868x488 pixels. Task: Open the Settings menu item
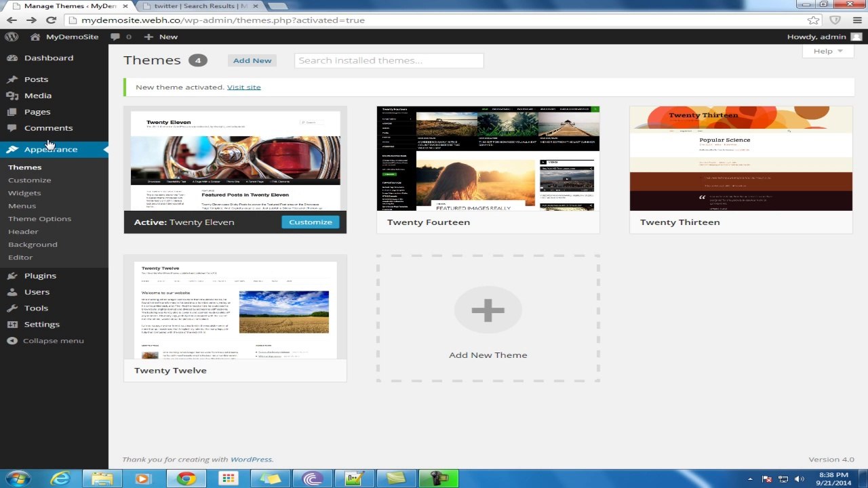pos(42,325)
